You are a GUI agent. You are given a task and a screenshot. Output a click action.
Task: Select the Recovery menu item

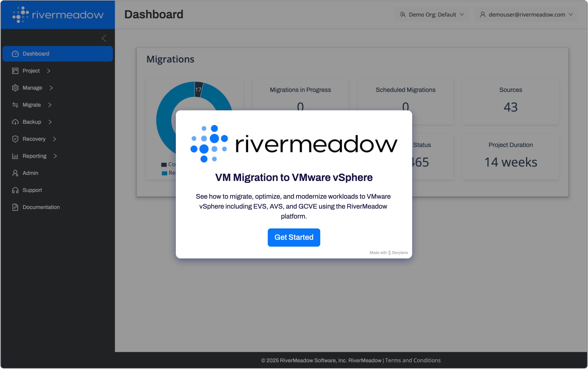coord(34,139)
